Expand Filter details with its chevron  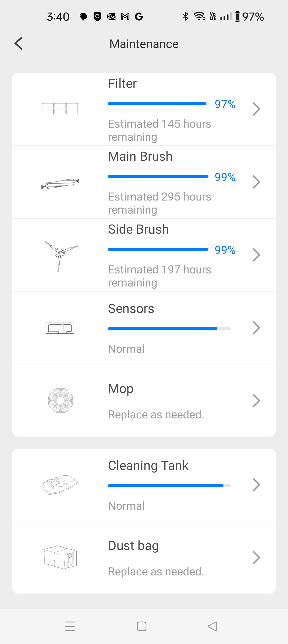click(256, 109)
